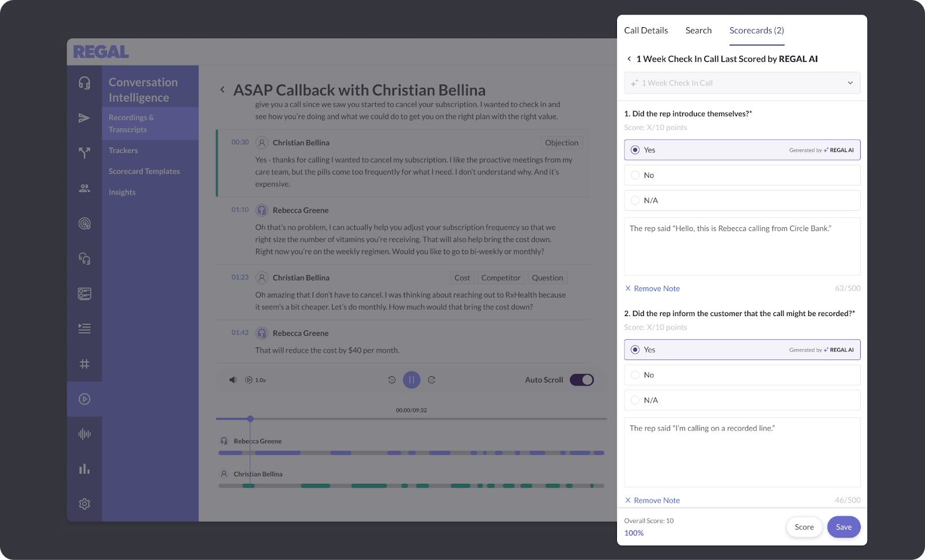This screenshot has width=925, height=560.
Task: Click Rebecca Greene's headset avatar at 01:42
Action: tap(262, 333)
